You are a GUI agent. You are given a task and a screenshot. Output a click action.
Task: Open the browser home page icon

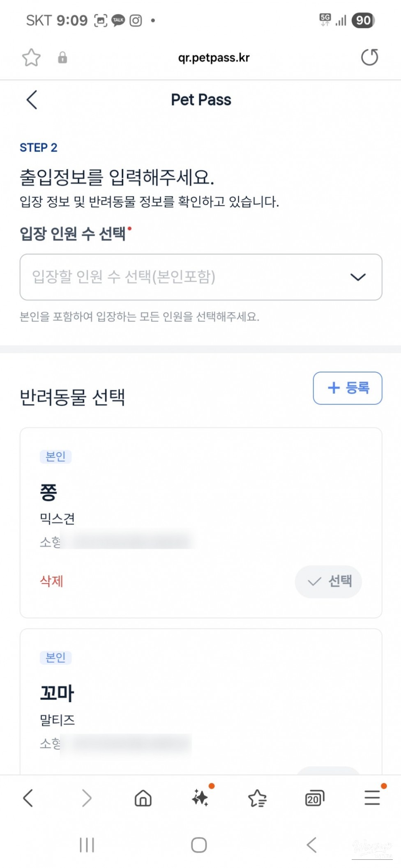143,798
